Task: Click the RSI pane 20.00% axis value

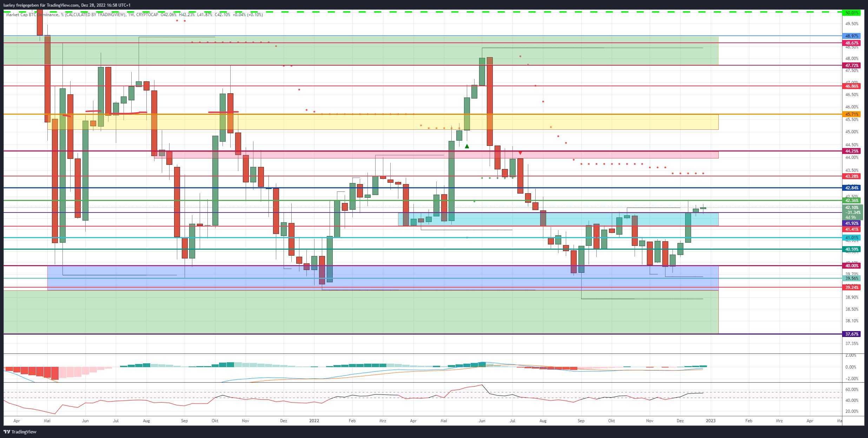Action: click(x=852, y=411)
